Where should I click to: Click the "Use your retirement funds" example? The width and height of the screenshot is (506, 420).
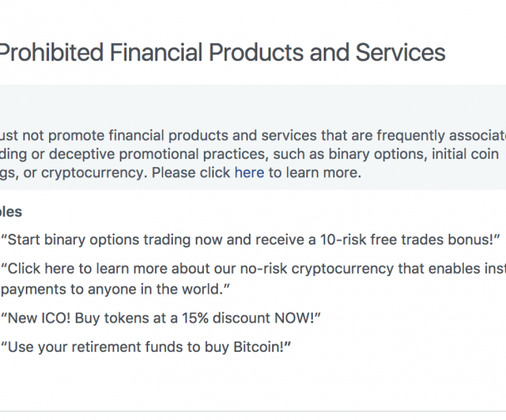click(146, 348)
